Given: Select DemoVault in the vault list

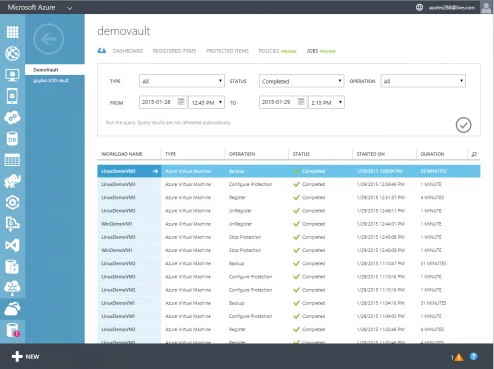Looking at the screenshot, I should 55,70.
